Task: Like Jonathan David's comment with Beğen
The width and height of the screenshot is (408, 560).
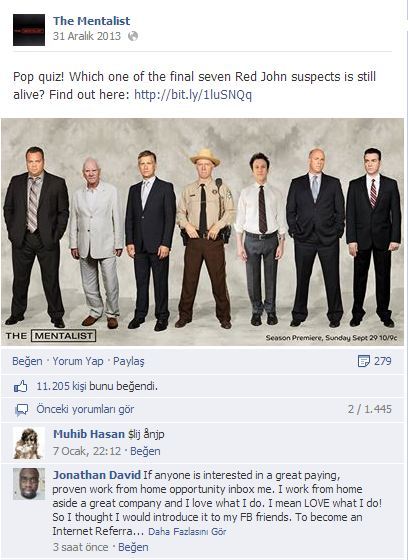Action: pos(133,547)
